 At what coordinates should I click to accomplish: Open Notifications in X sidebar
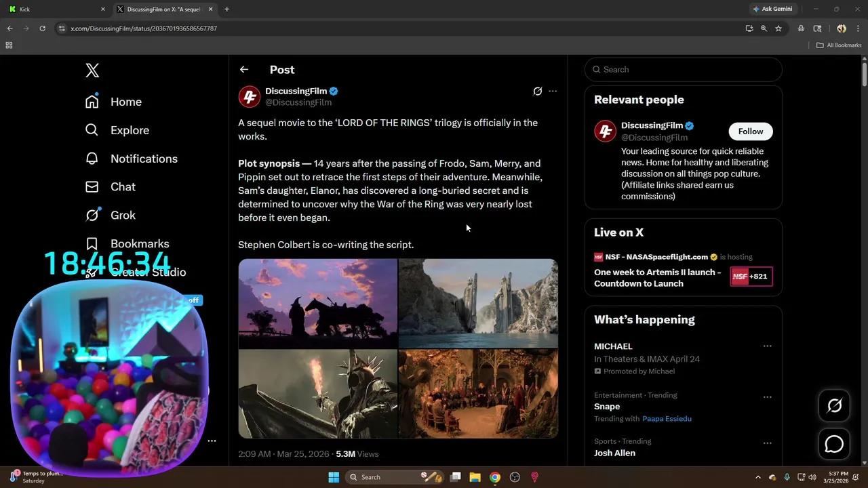131,159
